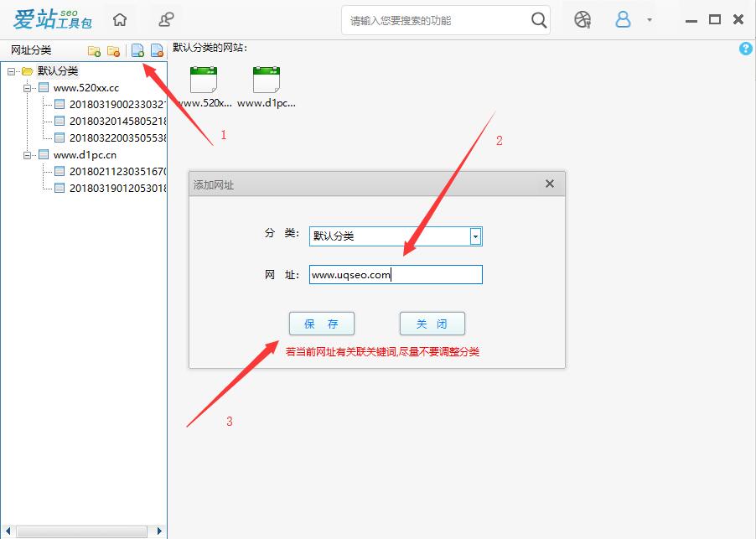Collapse the www.d1pc.cn tree node

pyautogui.click(x=27, y=155)
